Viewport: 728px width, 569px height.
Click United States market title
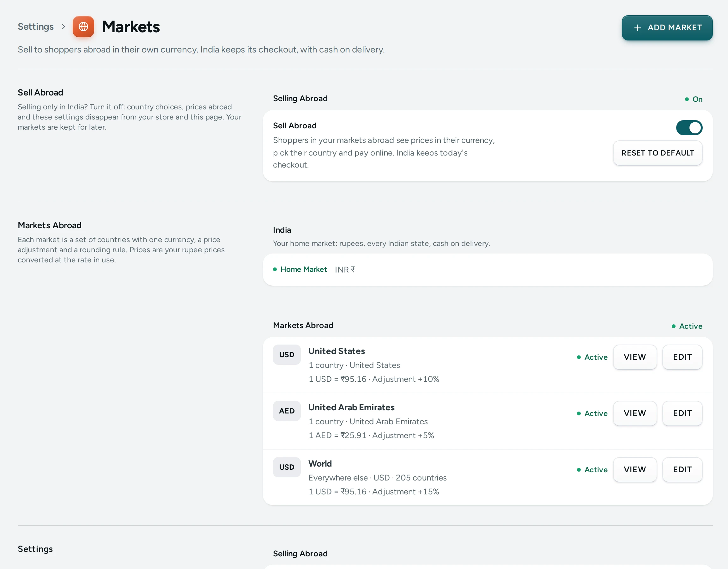click(337, 351)
